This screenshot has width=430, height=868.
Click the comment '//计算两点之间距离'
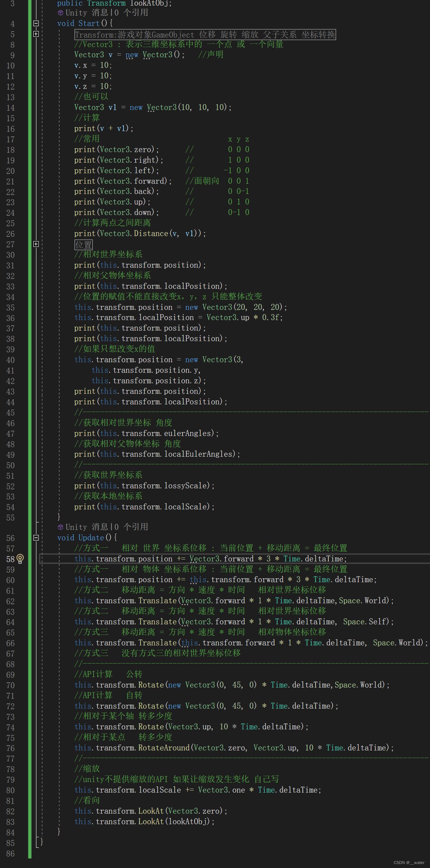[113, 223]
